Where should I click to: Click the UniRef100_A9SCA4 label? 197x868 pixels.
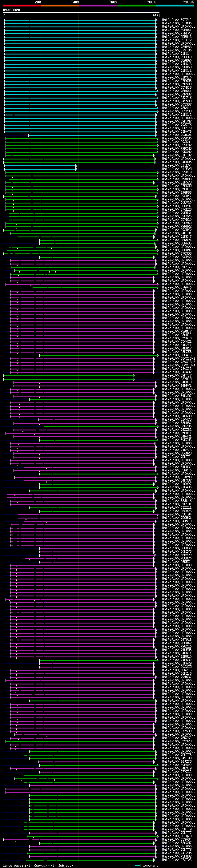[177, 142]
